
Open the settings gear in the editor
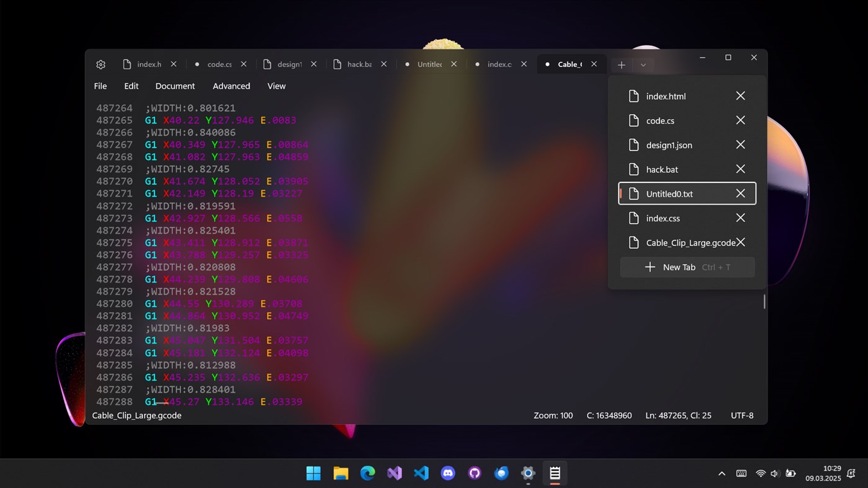click(x=101, y=64)
